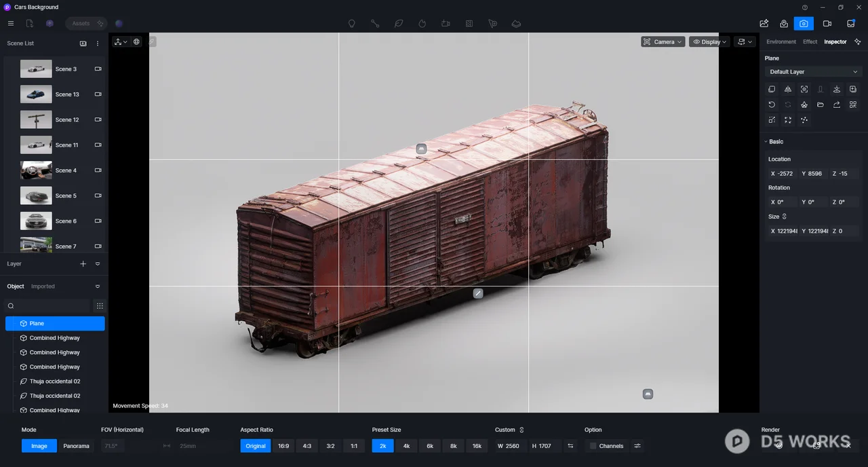868x467 pixels.
Task: Open the hamburger main menu
Action: pos(10,23)
